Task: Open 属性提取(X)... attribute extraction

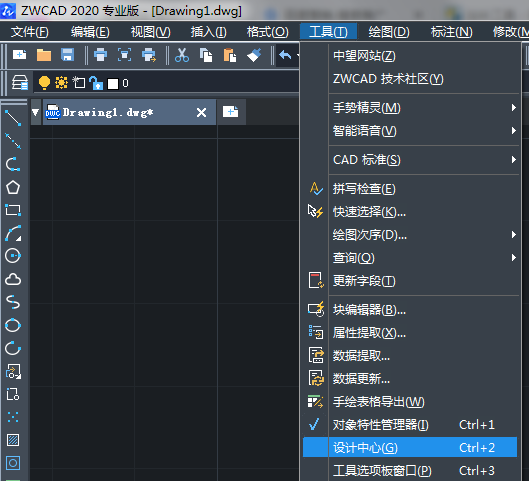Action: [410, 333]
